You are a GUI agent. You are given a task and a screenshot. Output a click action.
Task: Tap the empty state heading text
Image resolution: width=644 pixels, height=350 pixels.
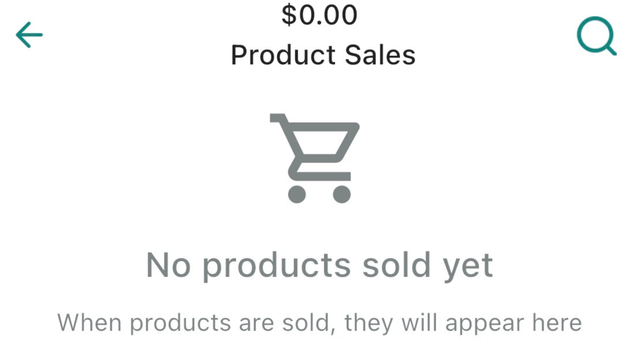[x=319, y=265]
